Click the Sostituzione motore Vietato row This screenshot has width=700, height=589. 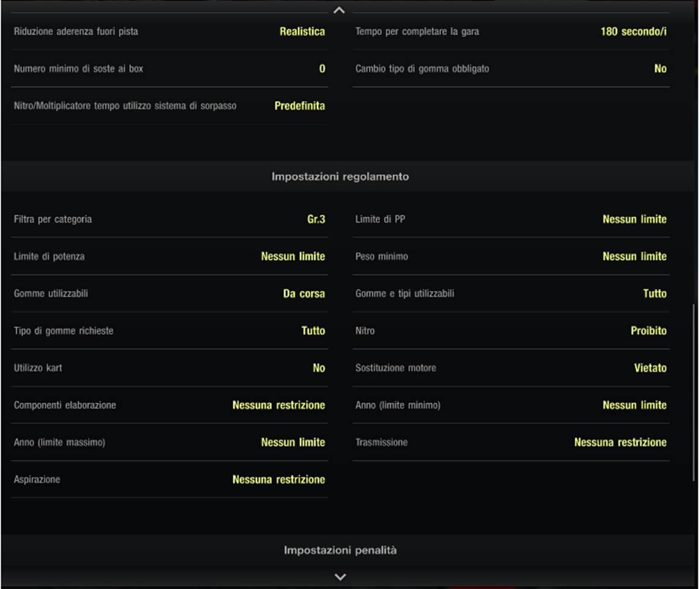point(511,368)
